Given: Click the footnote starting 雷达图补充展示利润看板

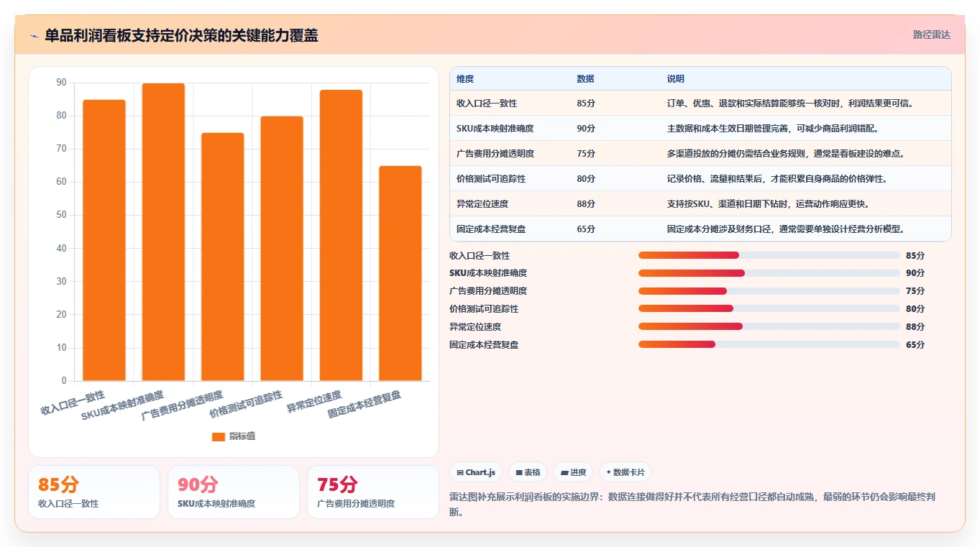Looking at the screenshot, I should [x=692, y=505].
